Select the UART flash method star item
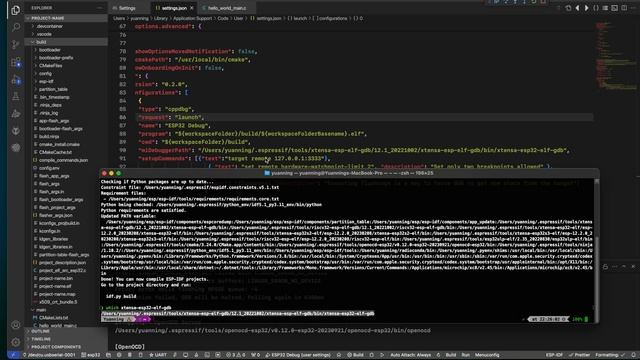Viewport: 640px width, 360px height. pyautogui.click(x=158, y=355)
